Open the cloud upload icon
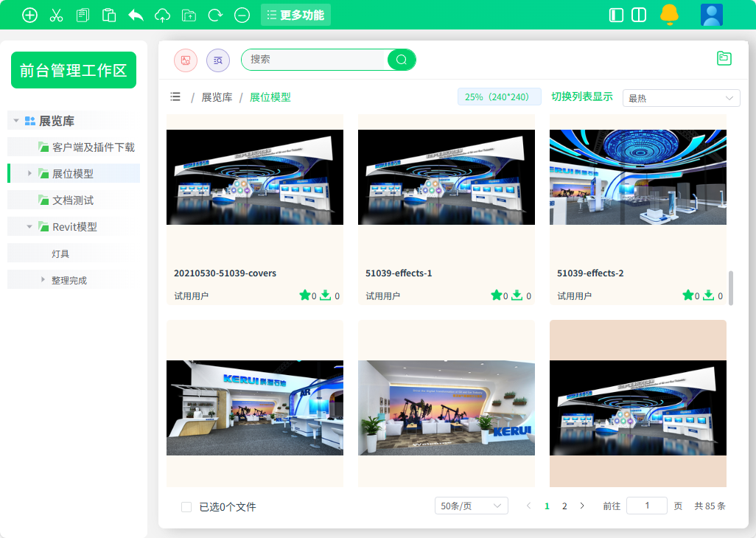The width and height of the screenshot is (756, 538). pyautogui.click(x=162, y=14)
